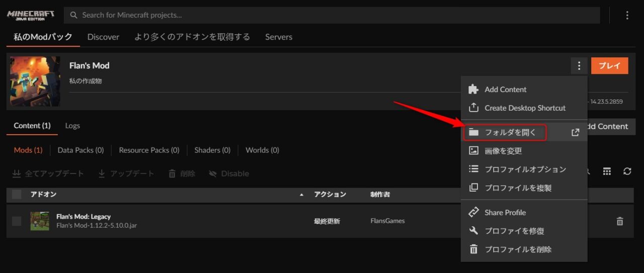
Task: Toggle the profile three-dots options button
Action: (x=579, y=65)
